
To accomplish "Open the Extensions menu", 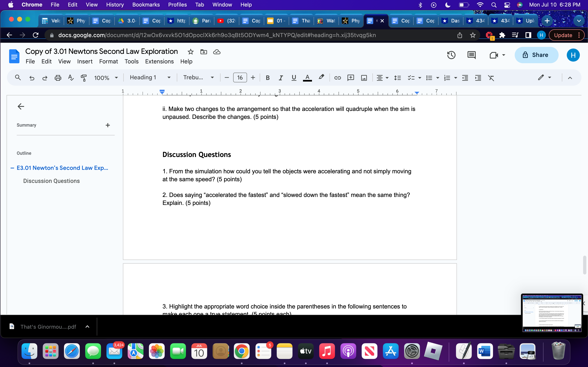I will (159, 61).
